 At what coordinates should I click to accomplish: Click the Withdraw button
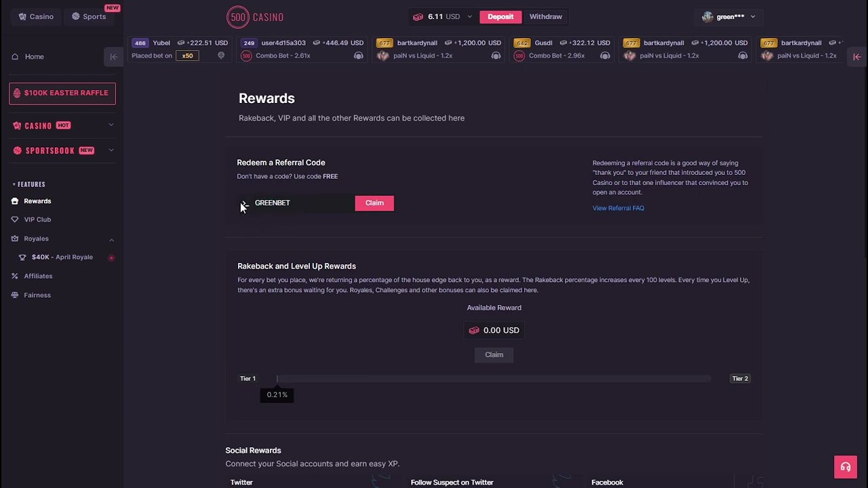point(545,17)
